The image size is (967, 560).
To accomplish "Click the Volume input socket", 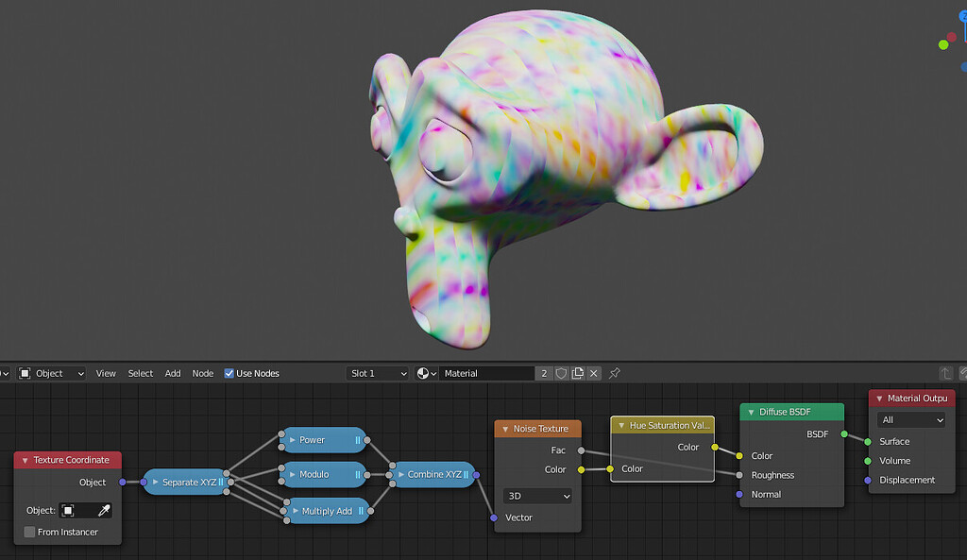I will (868, 461).
